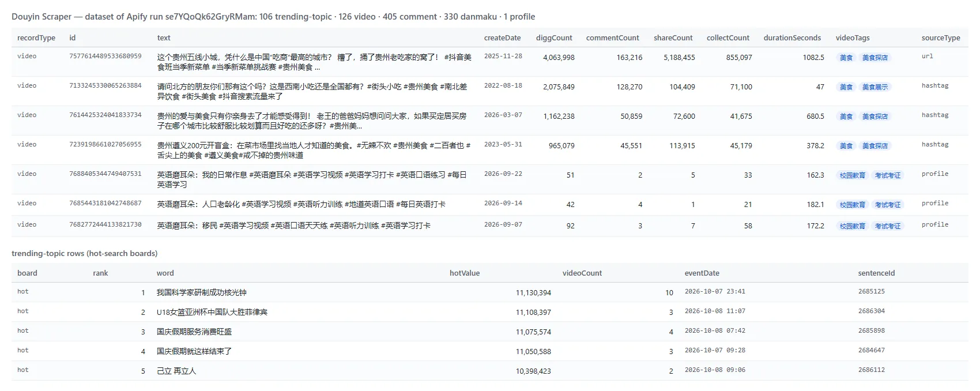Click the recordType column header

(x=36, y=38)
